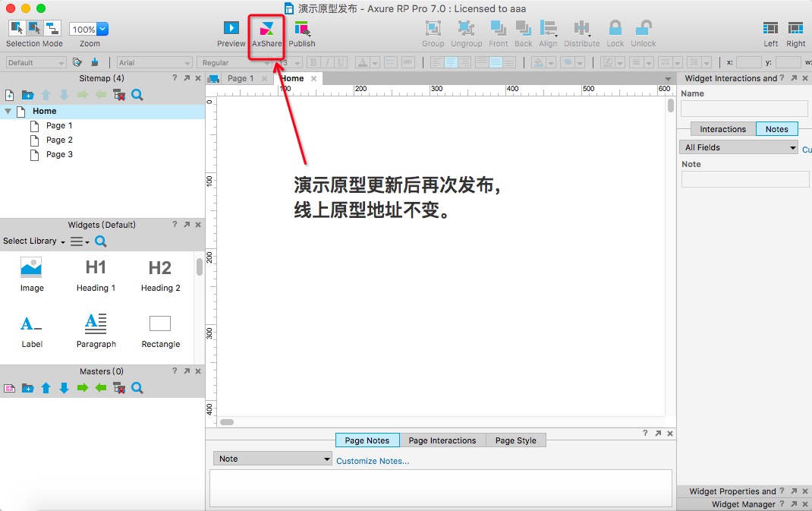This screenshot has width=812, height=511.
Task: Select Page 2 in the sitemap
Action: pos(59,140)
